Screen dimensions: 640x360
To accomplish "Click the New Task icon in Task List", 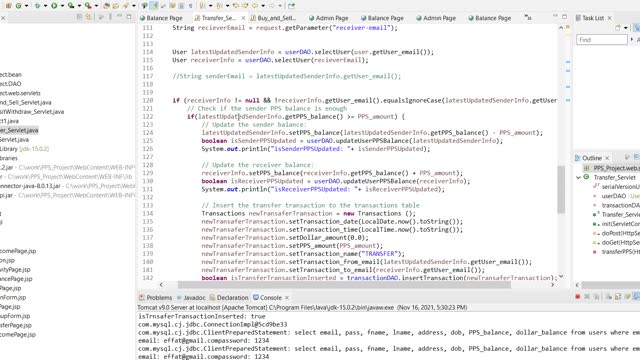I will click(618, 28).
